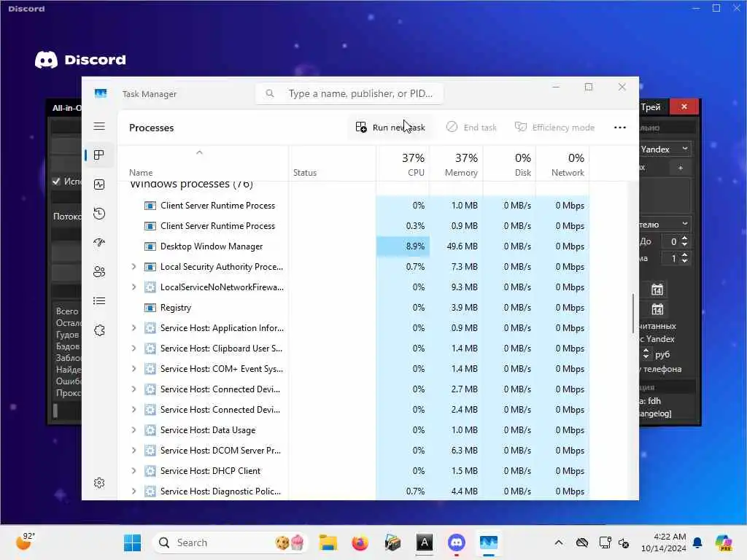Open Users page icon in sidebar

click(x=99, y=272)
